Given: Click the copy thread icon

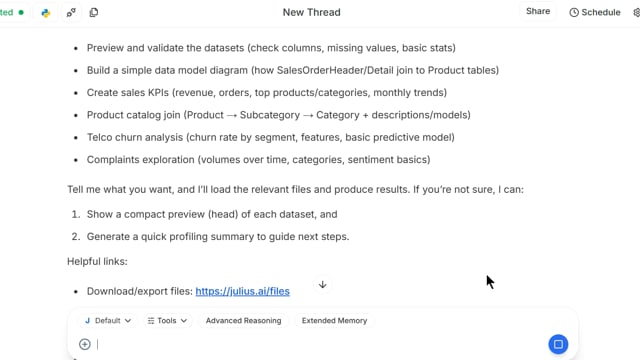Looking at the screenshot, I should (x=94, y=13).
